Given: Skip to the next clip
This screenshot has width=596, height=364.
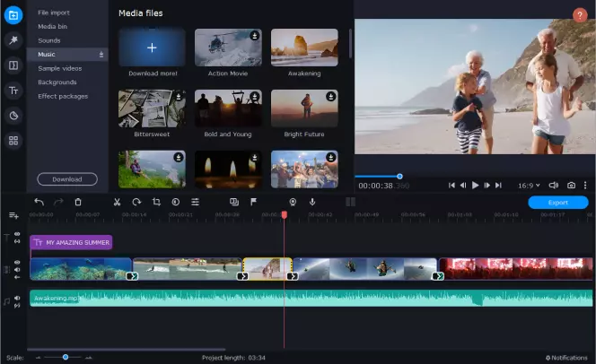Looking at the screenshot, I should 498,186.
